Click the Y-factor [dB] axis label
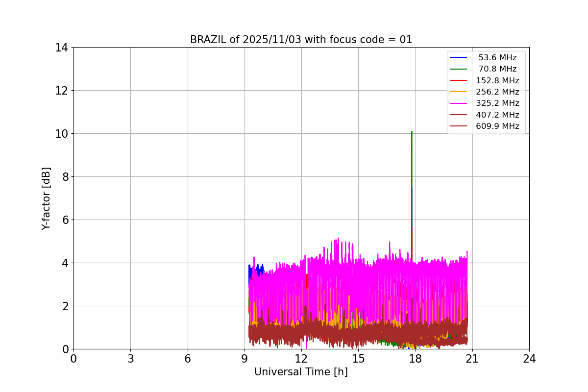The width and height of the screenshot is (588, 392). 46,198
